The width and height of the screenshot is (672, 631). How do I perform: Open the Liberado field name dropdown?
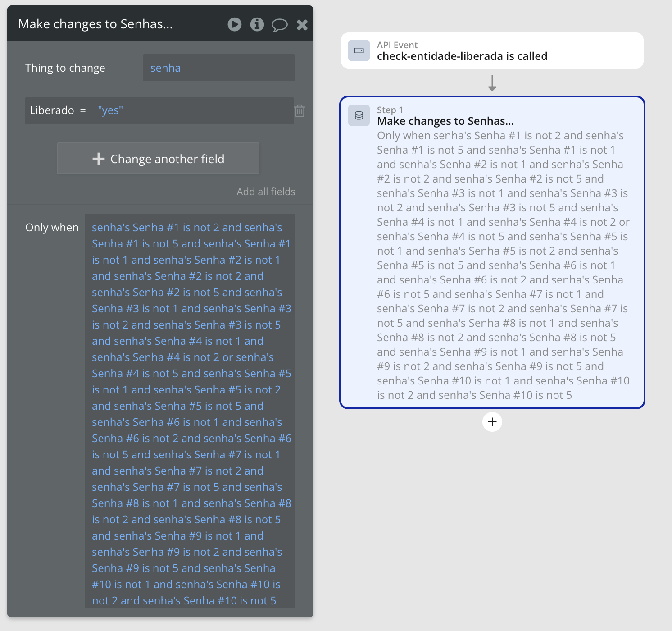52,110
